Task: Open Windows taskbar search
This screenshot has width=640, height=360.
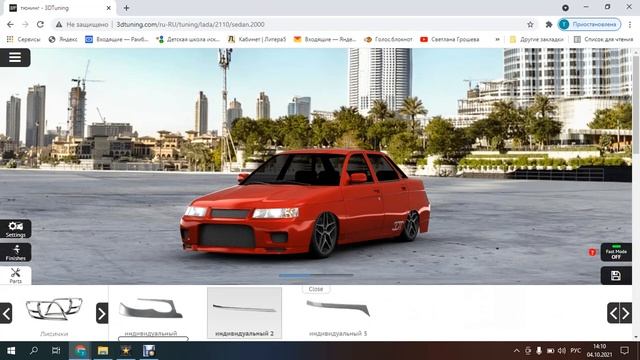Action: pos(34,351)
